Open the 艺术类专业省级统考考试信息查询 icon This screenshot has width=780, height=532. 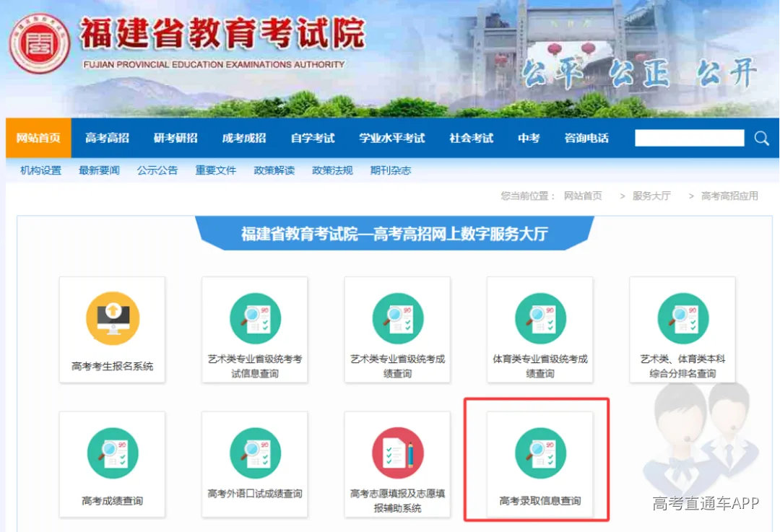click(255, 318)
